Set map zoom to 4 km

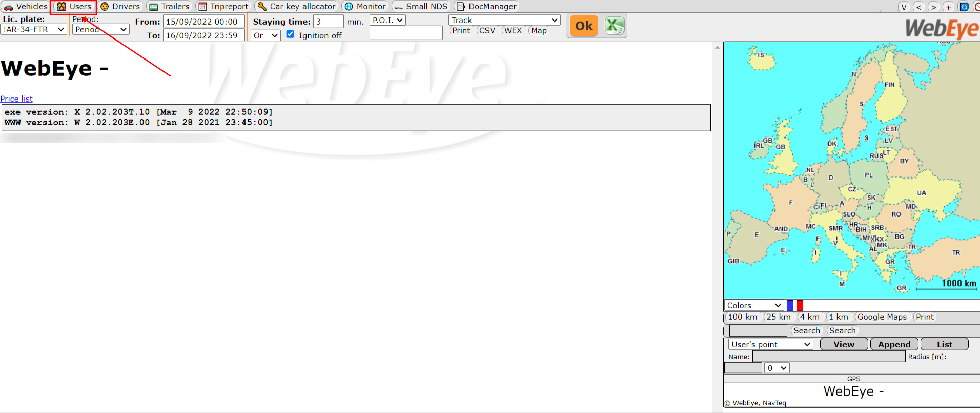point(810,317)
